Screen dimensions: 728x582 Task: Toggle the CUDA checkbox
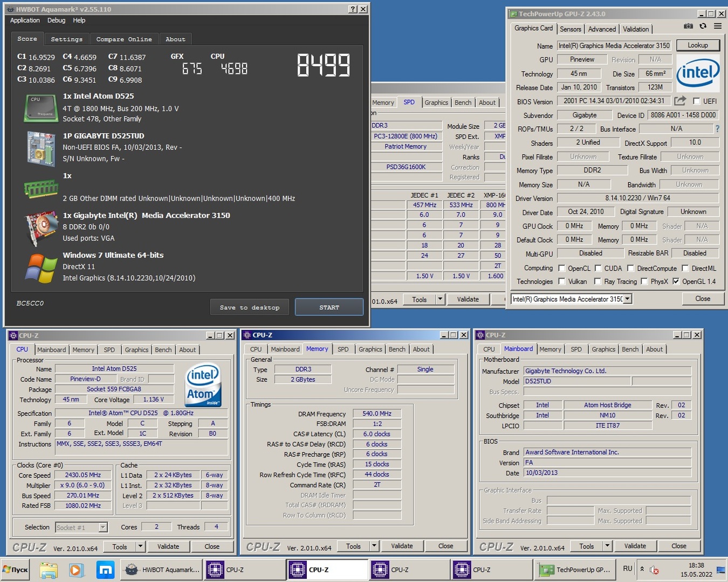(x=598, y=268)
